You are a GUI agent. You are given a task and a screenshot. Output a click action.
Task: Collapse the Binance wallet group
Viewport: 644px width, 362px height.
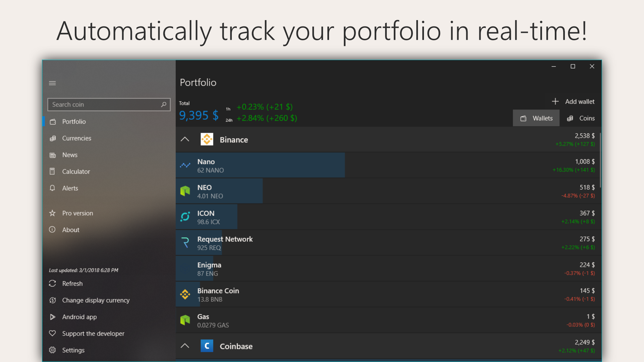[185, 139]
